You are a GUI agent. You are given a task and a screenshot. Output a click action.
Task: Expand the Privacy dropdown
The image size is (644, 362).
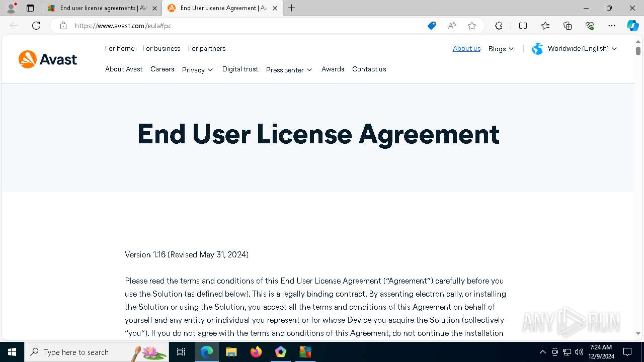(x=198, y=69)
